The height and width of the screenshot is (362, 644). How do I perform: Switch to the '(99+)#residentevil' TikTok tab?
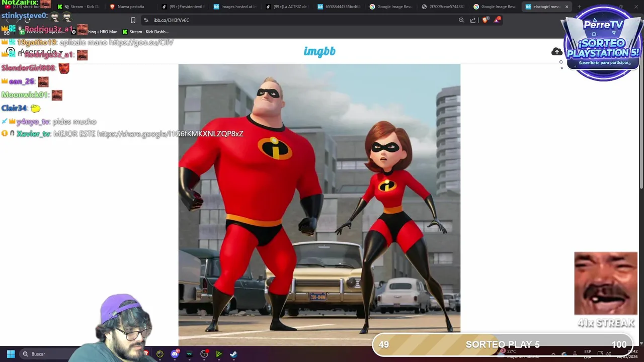pyautogui.click(x=184, y=7)
